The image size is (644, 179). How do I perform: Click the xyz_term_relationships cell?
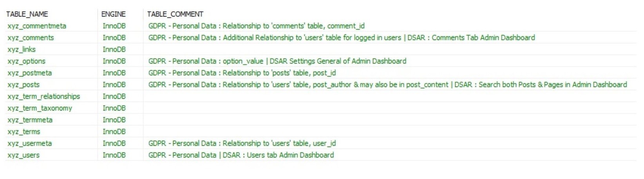[x=43, y=96]
